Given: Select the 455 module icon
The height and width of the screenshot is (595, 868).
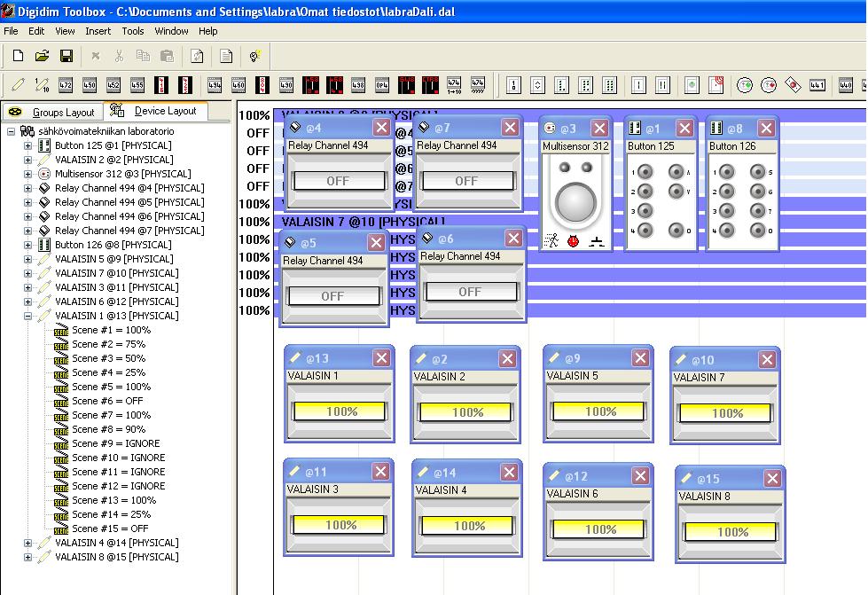Looking at the screenshot, I should (x=137, y=85).
